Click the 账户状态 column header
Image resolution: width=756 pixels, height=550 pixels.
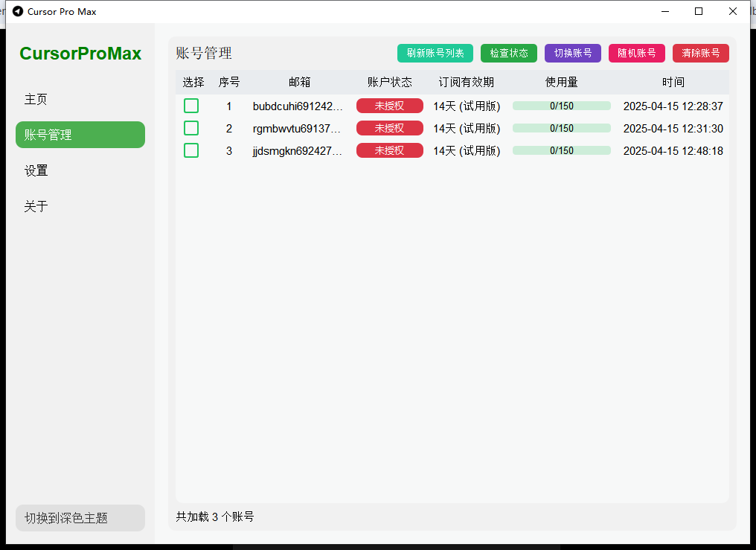pos(390,83)
